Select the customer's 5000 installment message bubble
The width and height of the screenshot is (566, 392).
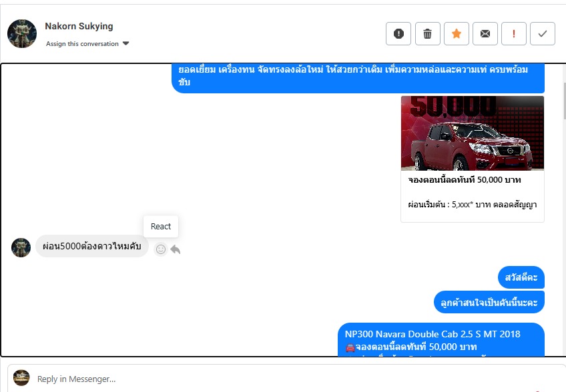click(x=91, y=246)
